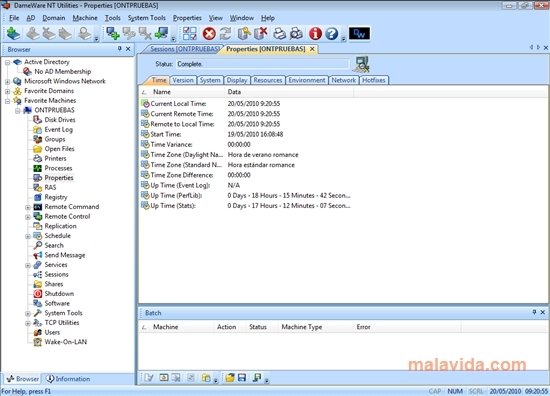Select Event Log in the tree
Screen dimensions: 550x396
tap(59, 129)
